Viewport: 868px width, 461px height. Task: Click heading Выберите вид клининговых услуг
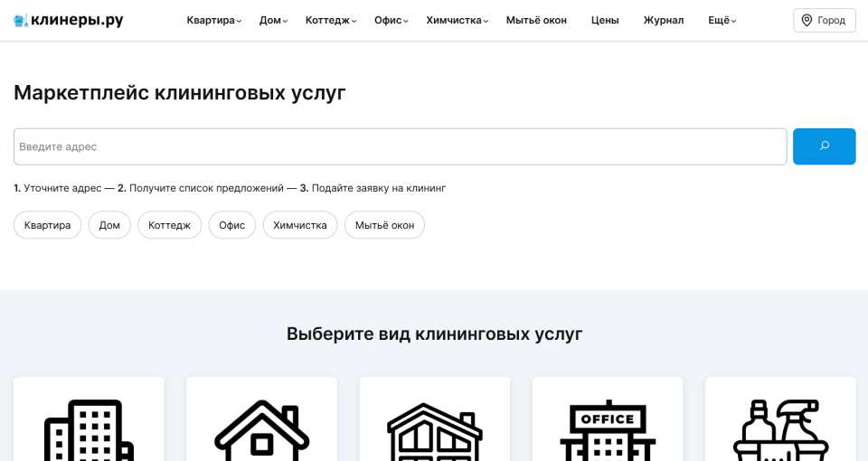pos(435,334)
